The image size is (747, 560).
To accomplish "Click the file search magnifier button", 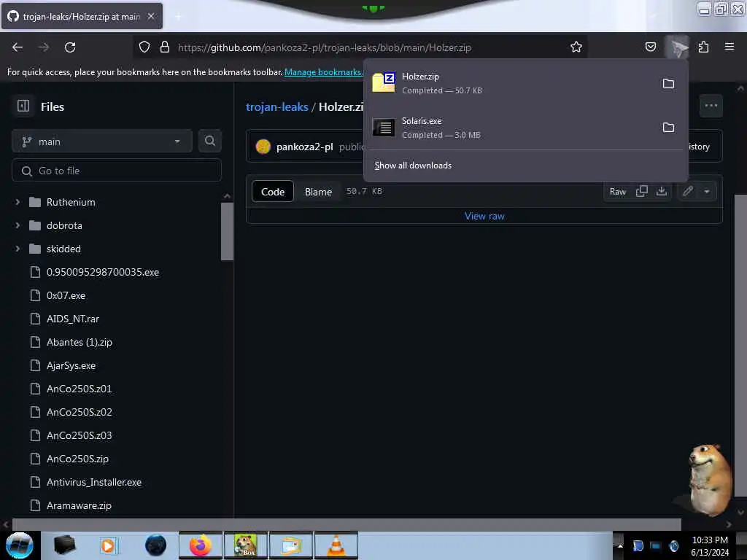I will (209, 141).
